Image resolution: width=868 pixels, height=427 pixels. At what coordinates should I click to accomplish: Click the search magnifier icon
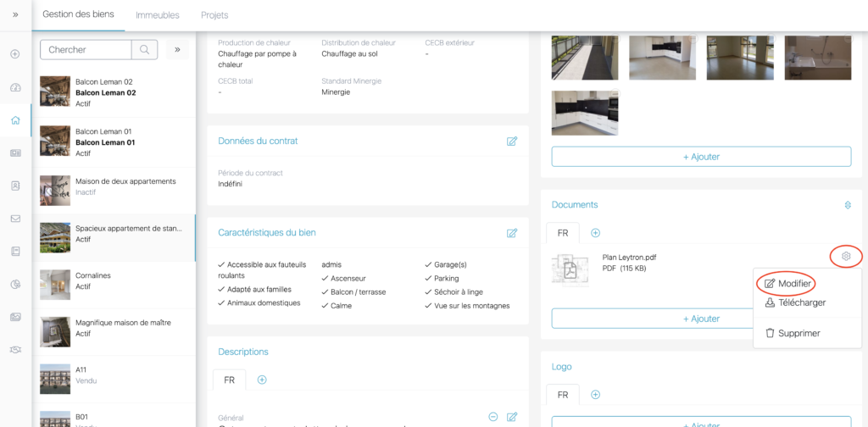click(x=144, y=50)
